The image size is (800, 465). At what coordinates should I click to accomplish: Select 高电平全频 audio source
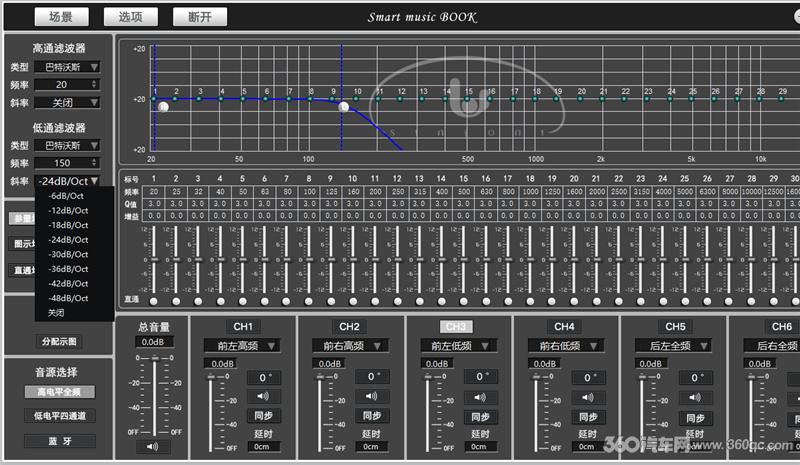click(x=59, y=392)
